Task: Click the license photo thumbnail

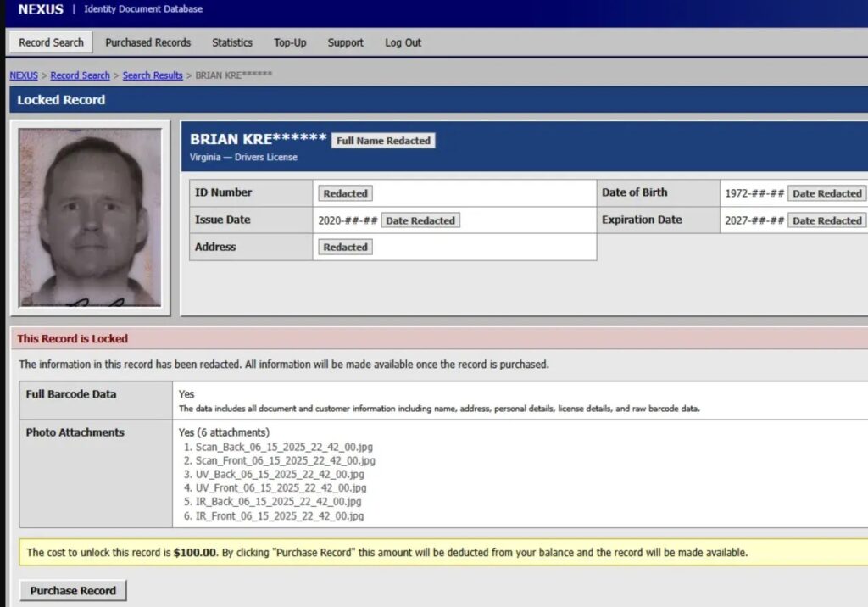Action: (90, 218)
